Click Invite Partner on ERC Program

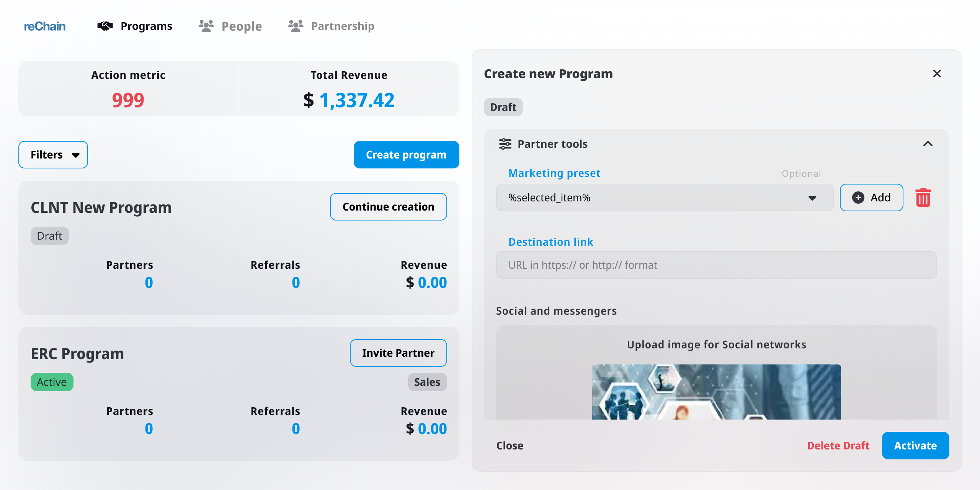(x=398, y=353)
